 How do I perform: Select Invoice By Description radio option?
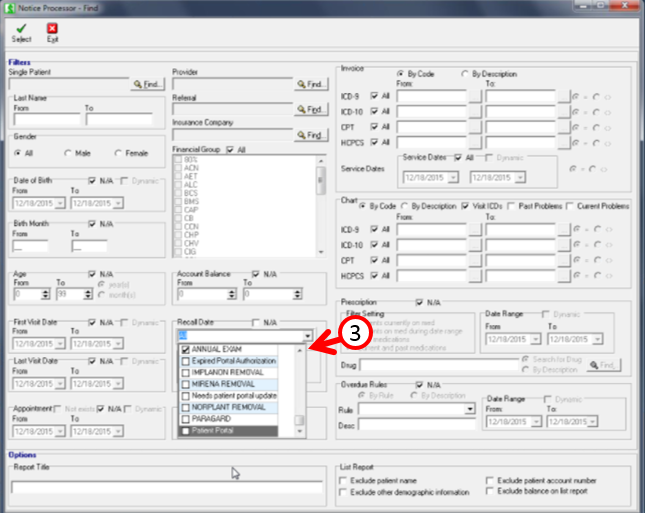coord(464,73)
